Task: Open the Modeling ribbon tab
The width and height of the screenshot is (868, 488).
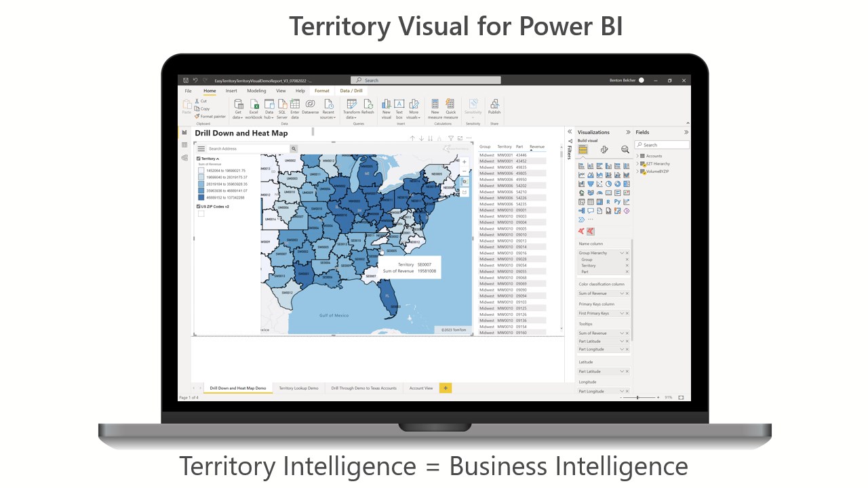Action: pyautogui.click(x=256, y=90)
